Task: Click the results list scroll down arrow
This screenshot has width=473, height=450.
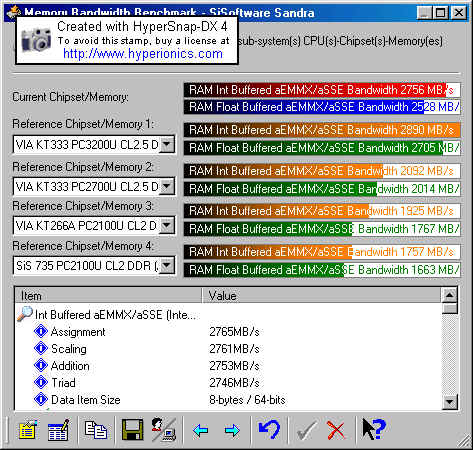Action: (450, 402)
